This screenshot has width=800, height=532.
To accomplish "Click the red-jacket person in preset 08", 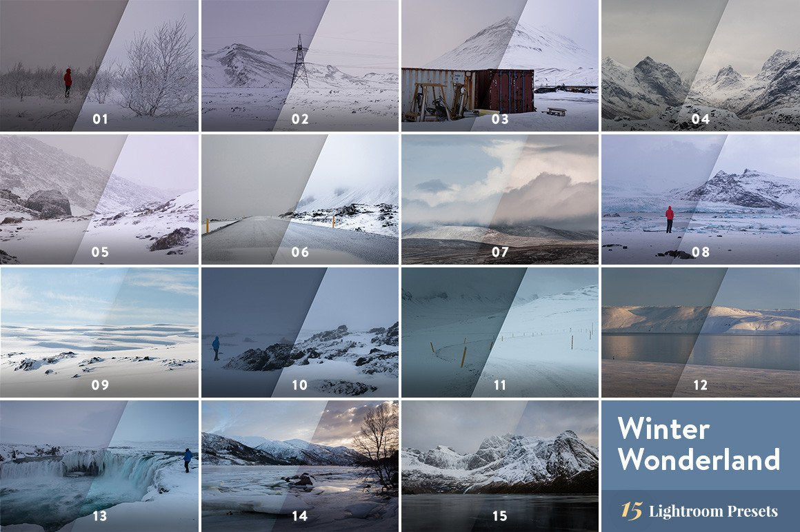I will pyautogui.click(x=669, y=220).
